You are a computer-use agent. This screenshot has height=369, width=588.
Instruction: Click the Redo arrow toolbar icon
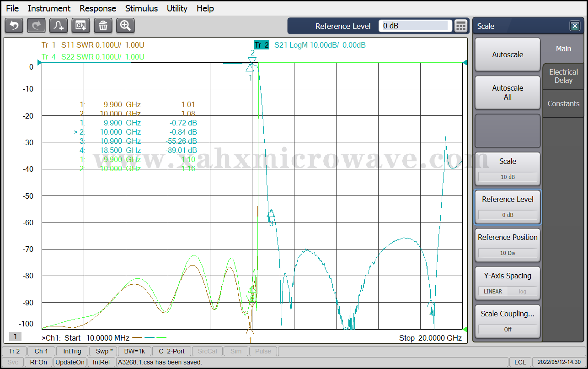click(x=36, y=26)
